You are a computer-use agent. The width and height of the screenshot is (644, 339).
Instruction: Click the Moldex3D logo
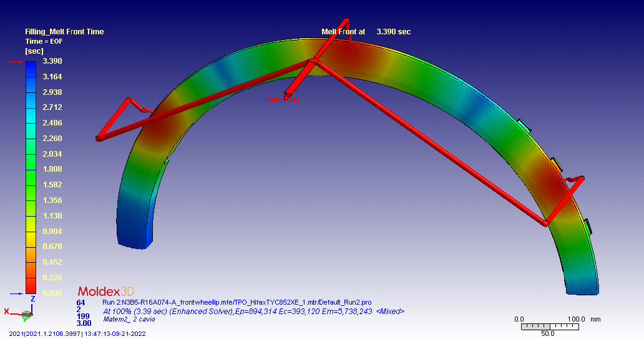[x=105, y=292]
